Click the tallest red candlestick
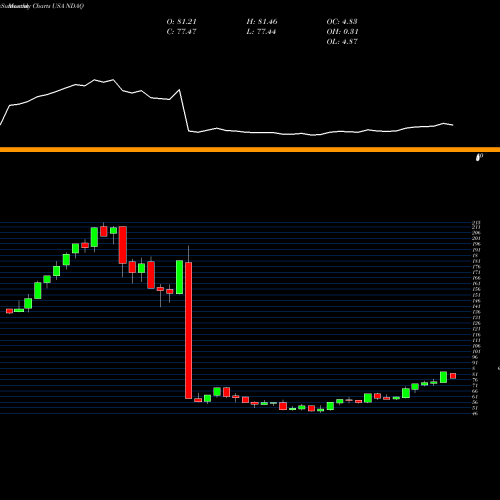500x500 pixels. 188,330
